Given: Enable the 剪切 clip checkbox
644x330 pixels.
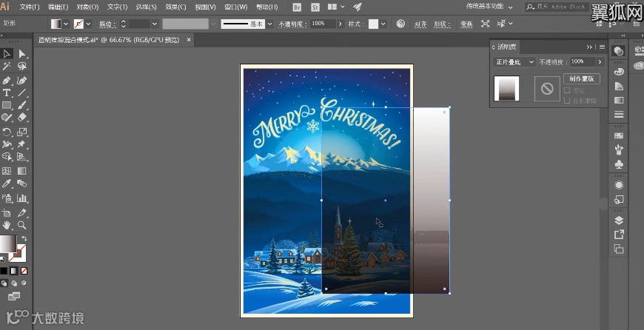Looking at the screenshot, I should (567, 90).
